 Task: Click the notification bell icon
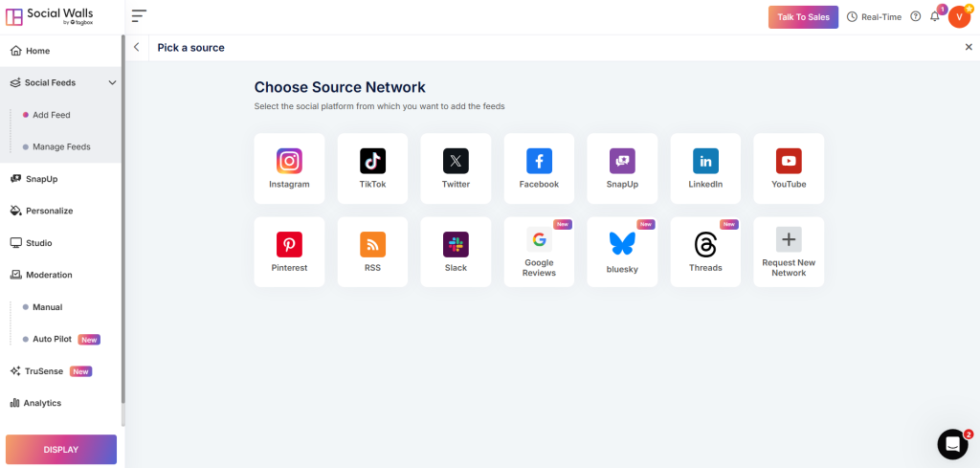coord(935,17)
